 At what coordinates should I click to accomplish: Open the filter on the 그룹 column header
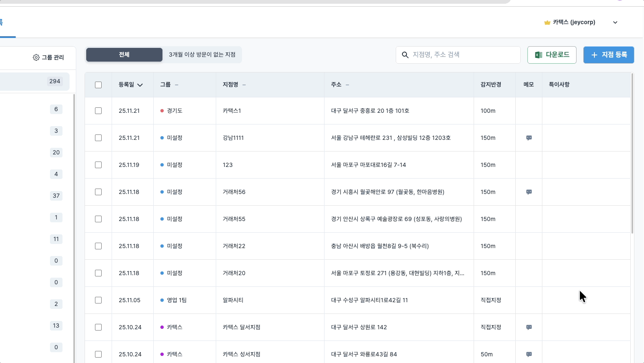point(177,85)
